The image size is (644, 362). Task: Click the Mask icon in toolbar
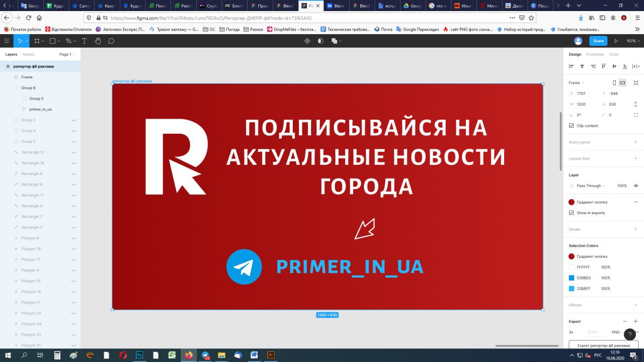coord(320,41)
